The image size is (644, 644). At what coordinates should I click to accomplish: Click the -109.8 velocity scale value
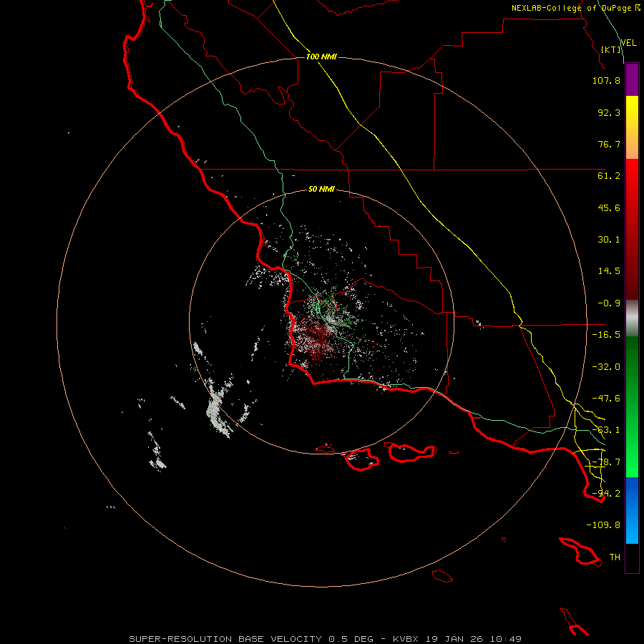coord(603,525)
